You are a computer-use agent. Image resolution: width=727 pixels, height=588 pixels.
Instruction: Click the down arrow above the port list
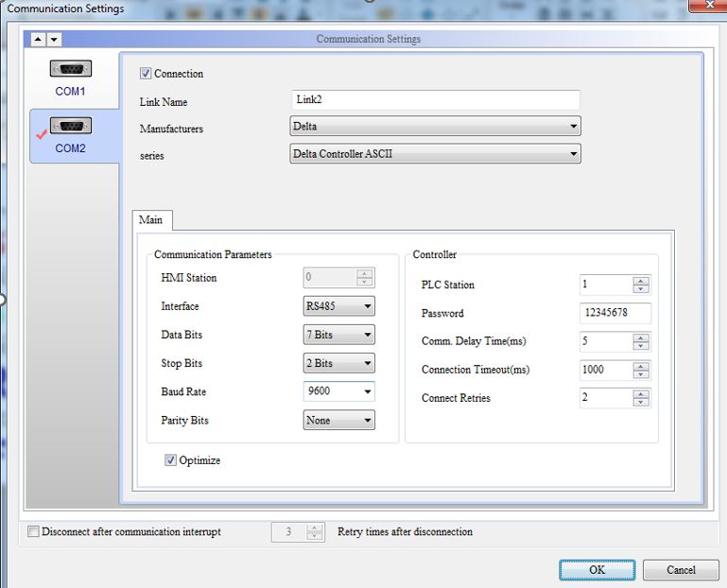(54, 39)
